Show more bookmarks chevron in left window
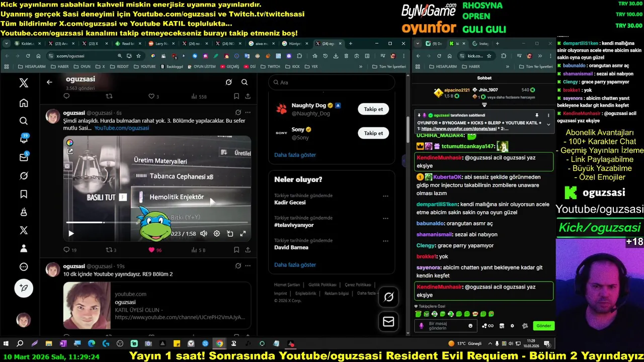The height and width of the screenshot is (362, 644). tap(361, 66)
